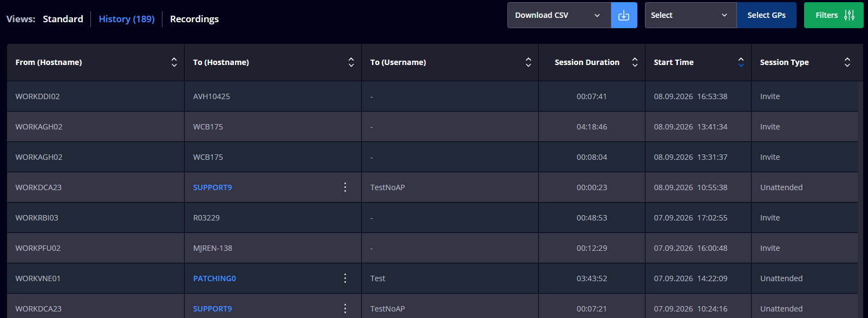The image size is (868, 318).
Task: Open the Filters panel
Action: click(834, 15)
